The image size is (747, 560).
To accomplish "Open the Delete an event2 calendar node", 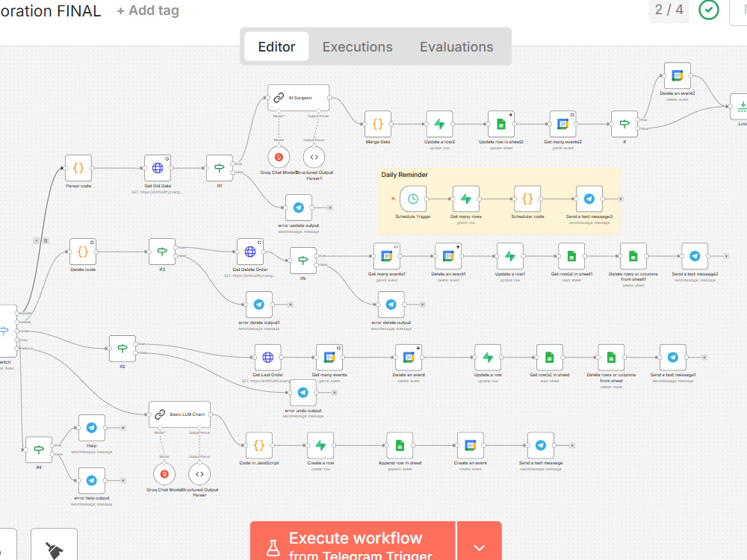I will click(x=677, y=75).
